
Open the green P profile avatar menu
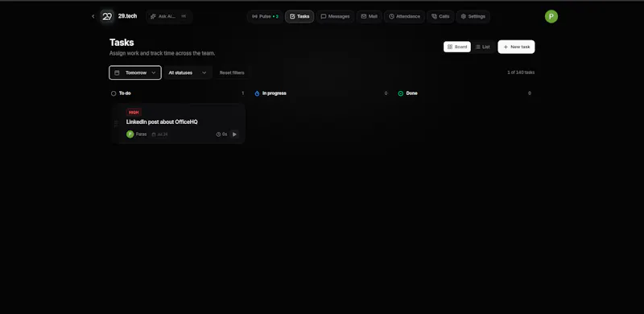(551, 16)
